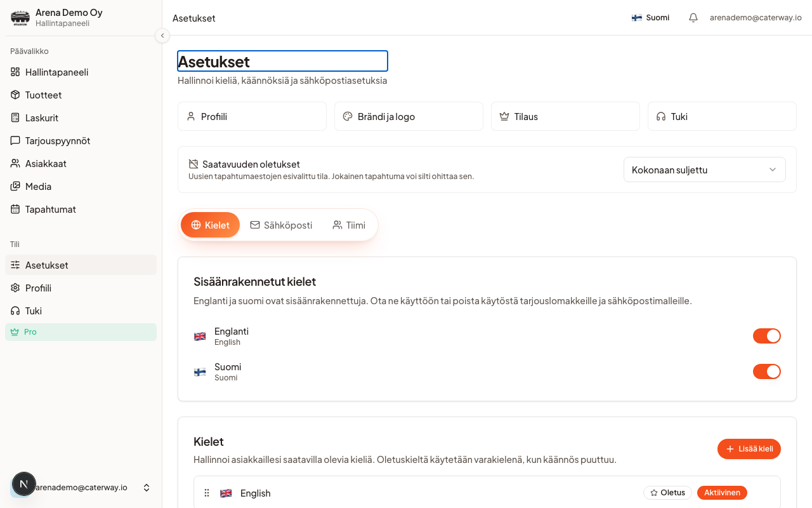Viewport: 812px width, 508px height.
Task: Click the person icon on Profiili card
Action: tap(191, 116)
